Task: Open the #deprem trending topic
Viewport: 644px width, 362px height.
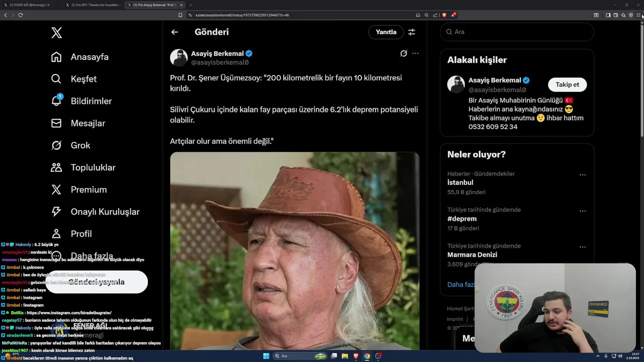Action: tap(462, 219)
